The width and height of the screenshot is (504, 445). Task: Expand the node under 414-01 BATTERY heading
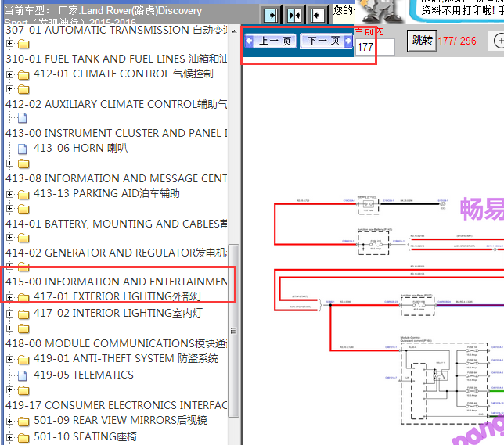click(x=9, y=238)
